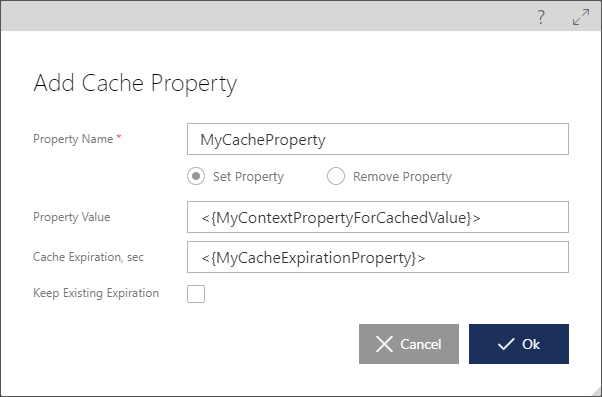Confirm with the Ok button
The height and width of the screenshot is (397, 602).
point(519,344)
